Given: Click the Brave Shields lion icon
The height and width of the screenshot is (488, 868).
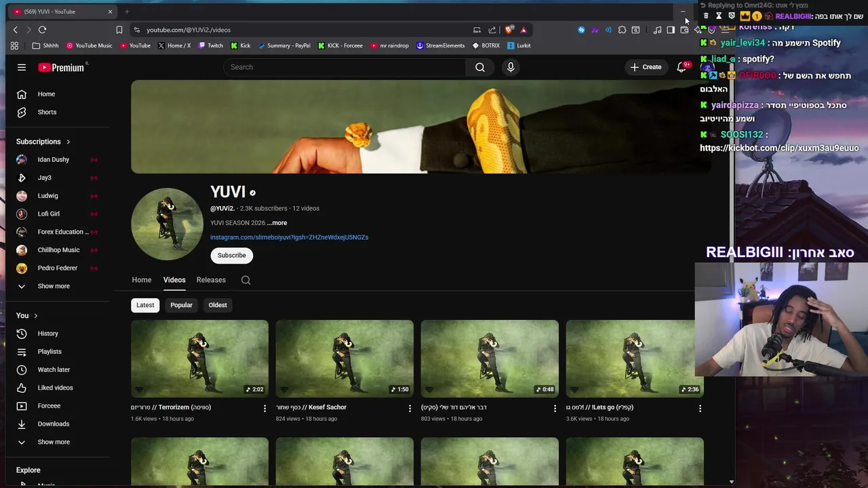Looking at the screenshot, I should [509, 30].
